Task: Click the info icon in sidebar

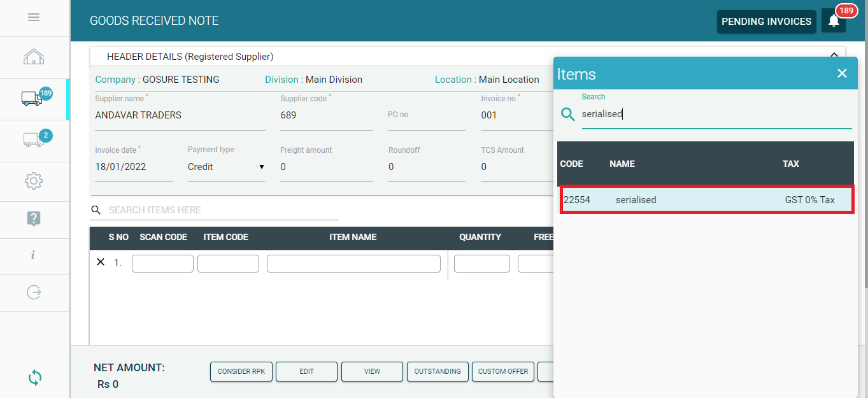Action: point(33,255)
